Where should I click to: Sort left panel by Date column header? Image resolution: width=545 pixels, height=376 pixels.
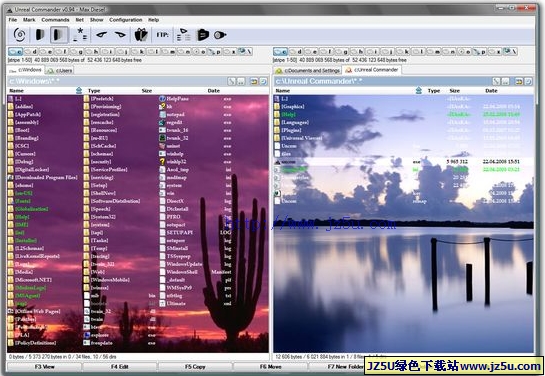[x=214, y=91]
